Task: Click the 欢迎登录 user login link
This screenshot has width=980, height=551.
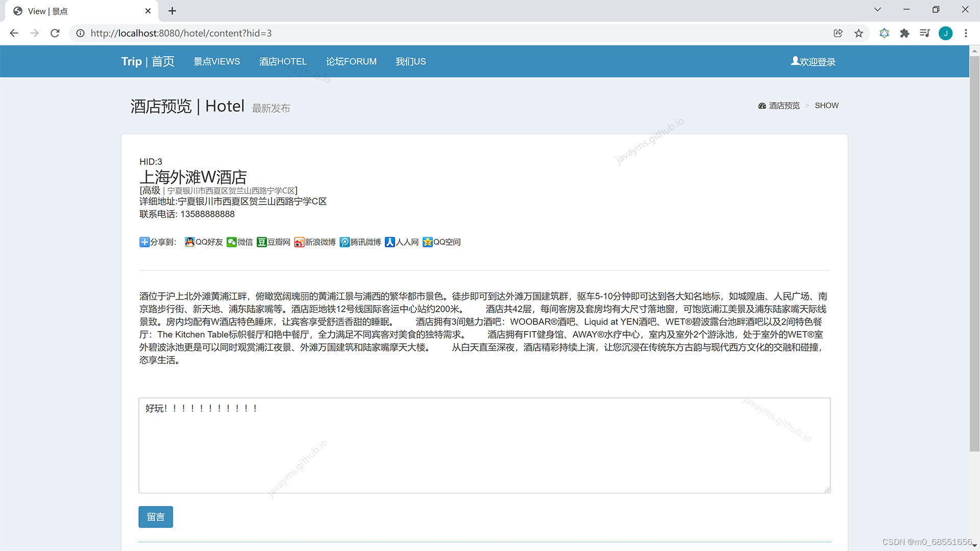Action: coord(813,62)
